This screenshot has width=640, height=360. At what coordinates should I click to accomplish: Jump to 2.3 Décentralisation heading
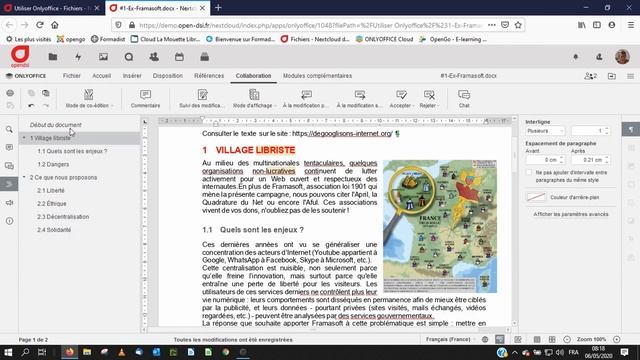pyautogui.click(x=63, y=217)
